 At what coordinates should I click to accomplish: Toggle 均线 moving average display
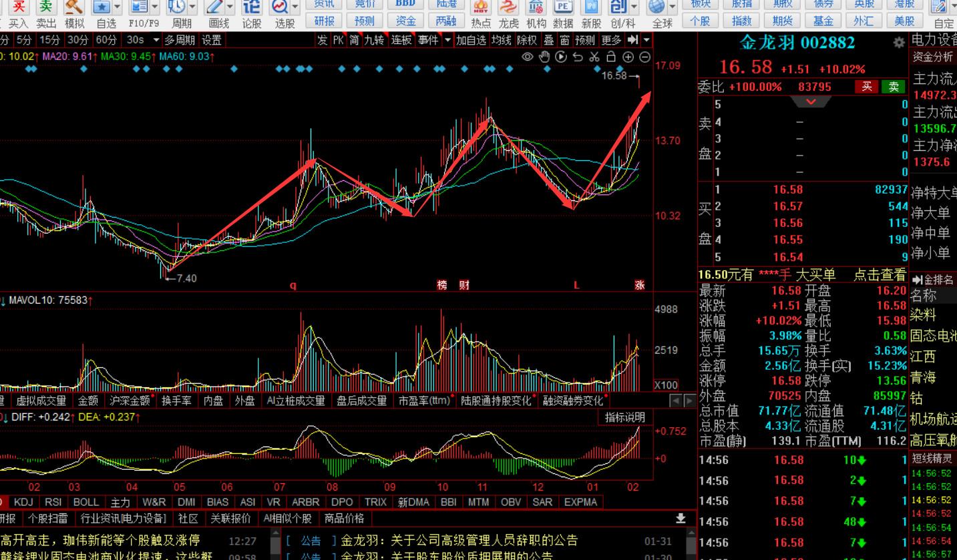click(x=502, y=40)
